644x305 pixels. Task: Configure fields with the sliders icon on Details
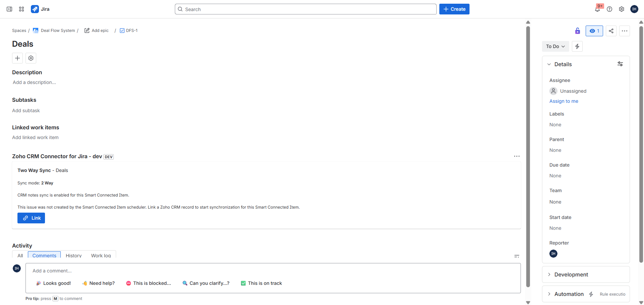[620, 64]
